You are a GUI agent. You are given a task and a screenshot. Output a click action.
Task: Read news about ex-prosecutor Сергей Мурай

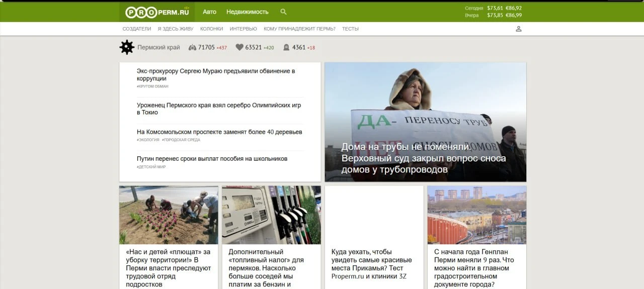(216, 74)
